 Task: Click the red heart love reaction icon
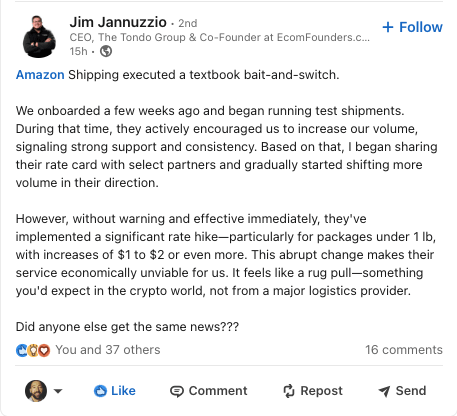click(44, 350)
